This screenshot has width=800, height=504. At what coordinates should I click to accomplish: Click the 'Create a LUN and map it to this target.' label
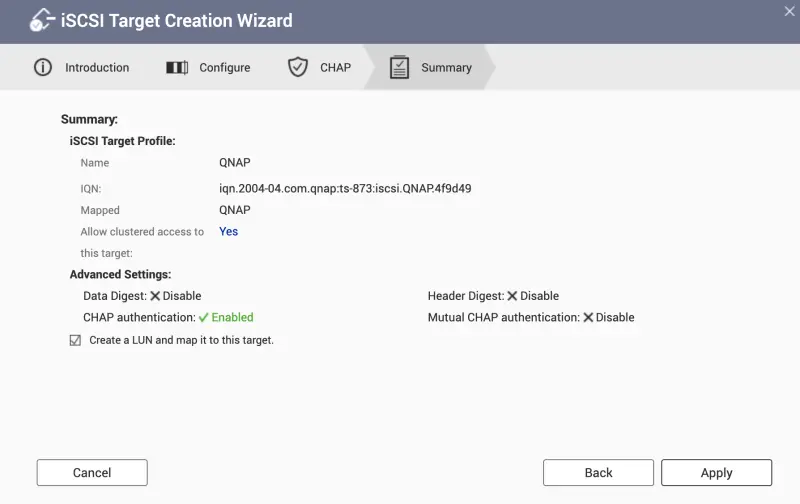[182, 340]
